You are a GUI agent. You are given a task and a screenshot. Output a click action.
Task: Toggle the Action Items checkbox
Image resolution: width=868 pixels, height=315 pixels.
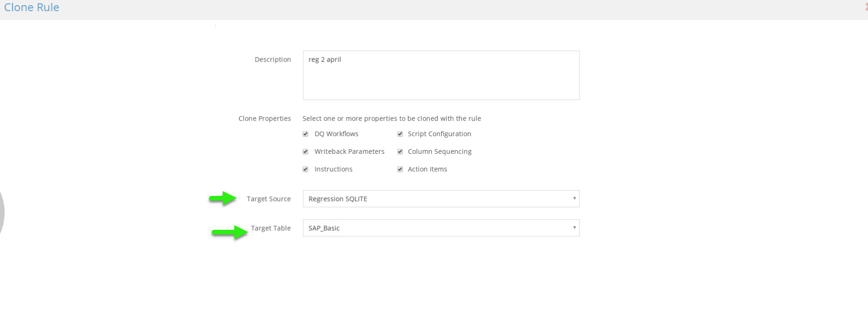pos(400,169)
